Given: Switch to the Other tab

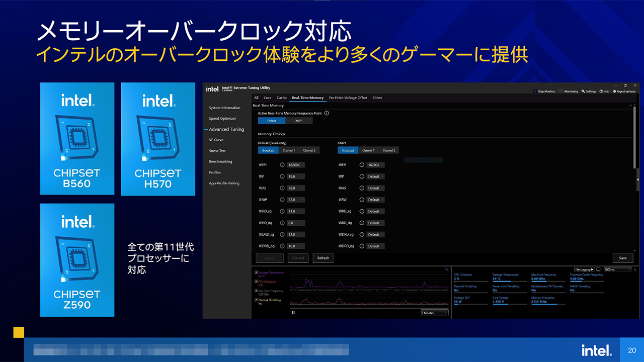Looking at the screenshot, I should coord(377,98).
